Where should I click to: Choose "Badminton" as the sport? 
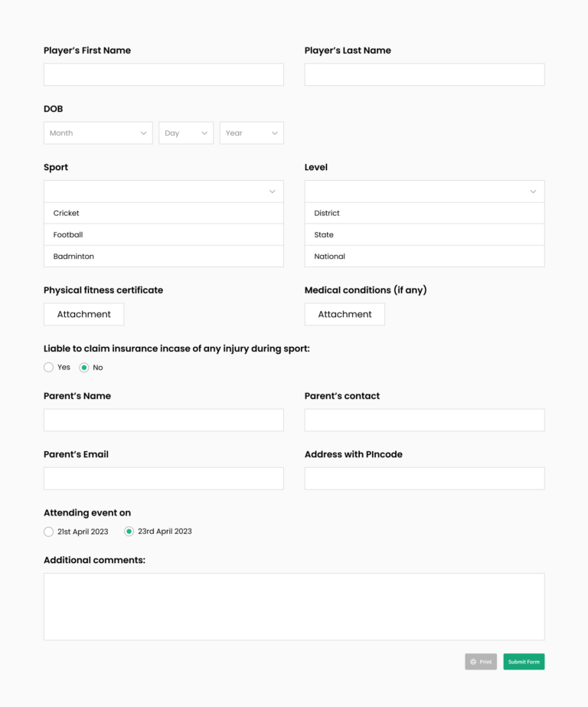coord(163,256)
